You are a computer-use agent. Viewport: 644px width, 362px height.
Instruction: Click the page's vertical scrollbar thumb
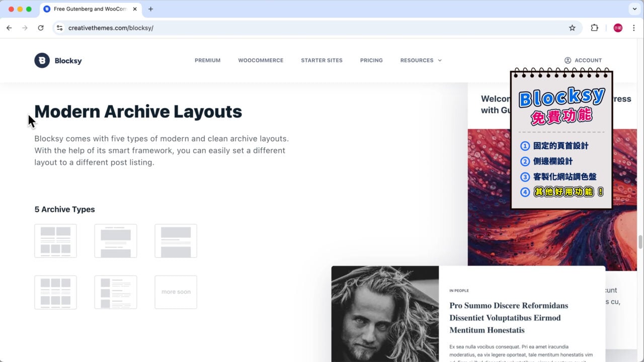640,242
